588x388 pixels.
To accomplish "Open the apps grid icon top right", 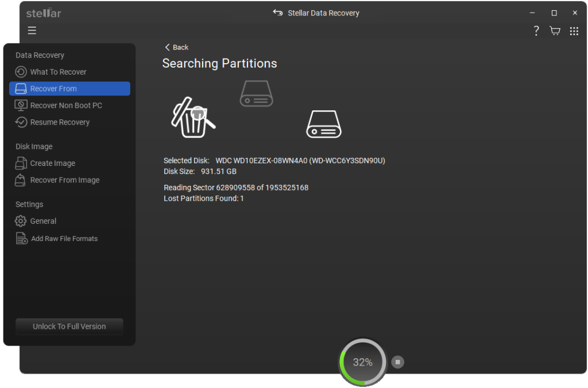I will point(574,30).
